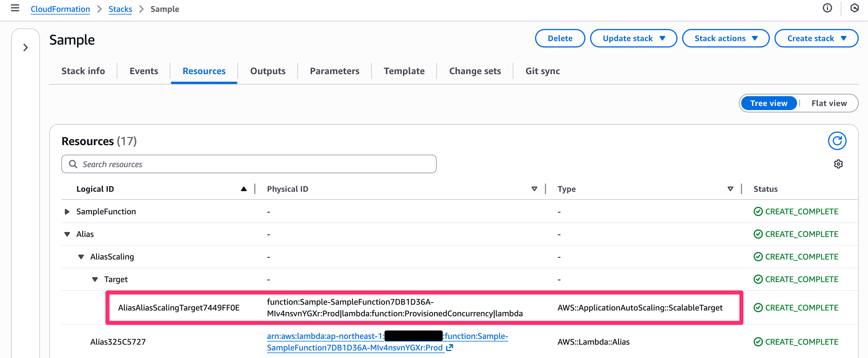Refresh the resources list

pos(837,141)
